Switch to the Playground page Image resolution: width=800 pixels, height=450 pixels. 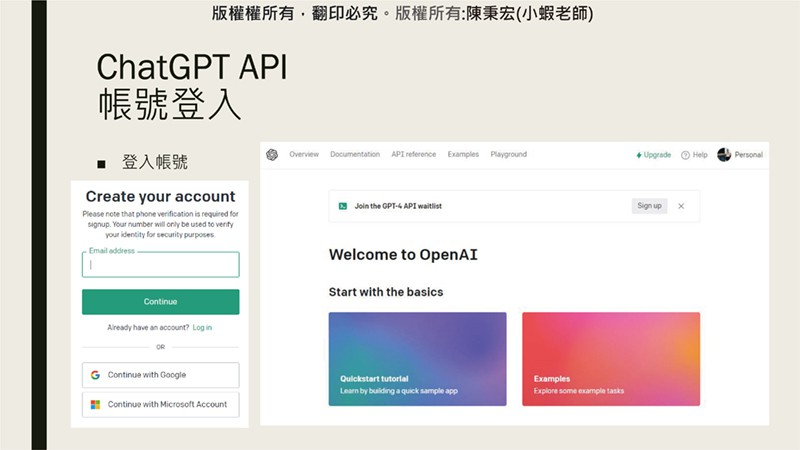click(508, 154)
